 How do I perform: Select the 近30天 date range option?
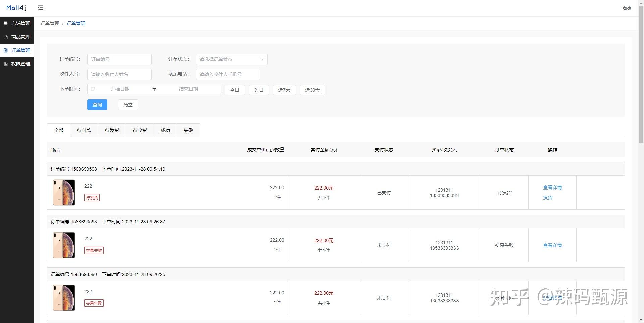click(312, 90)
